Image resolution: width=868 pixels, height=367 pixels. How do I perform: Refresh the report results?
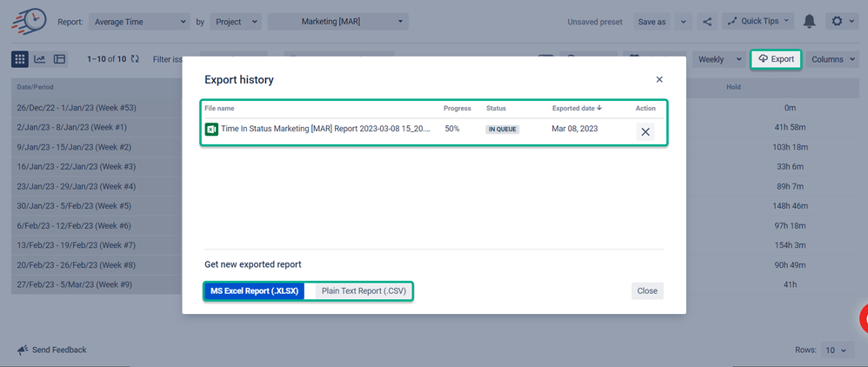pyautogui.click(x=135, y=58)
